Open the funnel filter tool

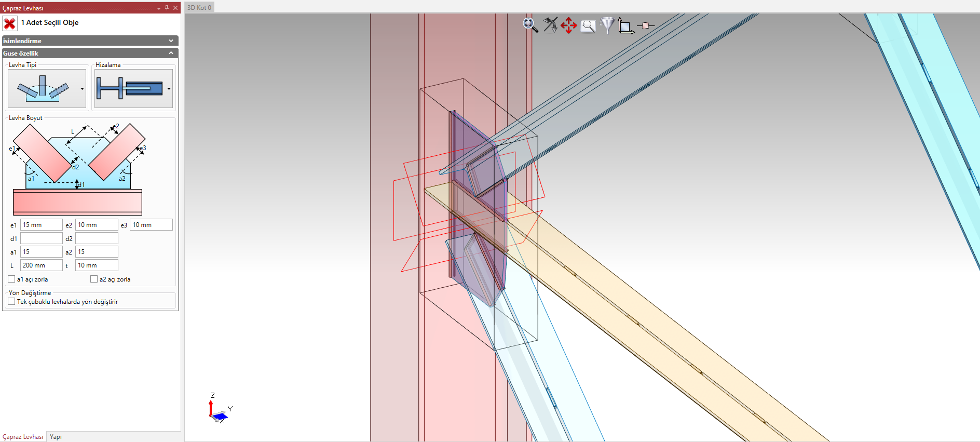tap(607, 25)
